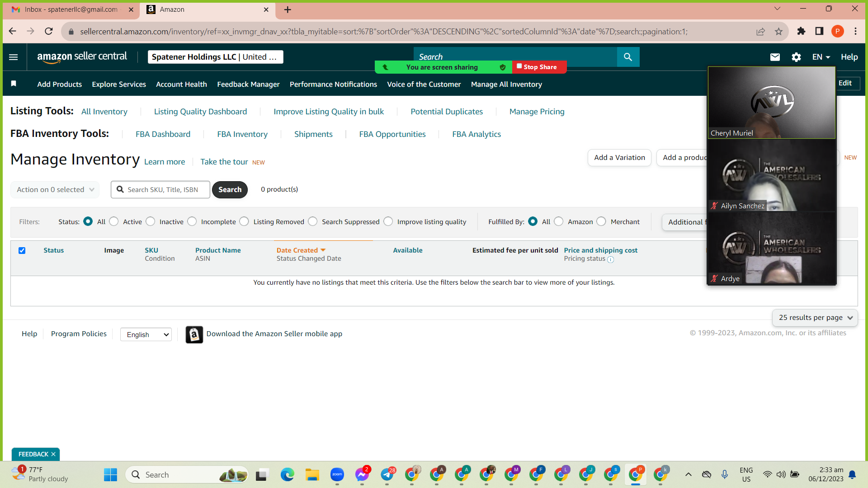
Task: Launch Zoom from the taskbar
Action: pyautogui.click(x=337, y=474)
